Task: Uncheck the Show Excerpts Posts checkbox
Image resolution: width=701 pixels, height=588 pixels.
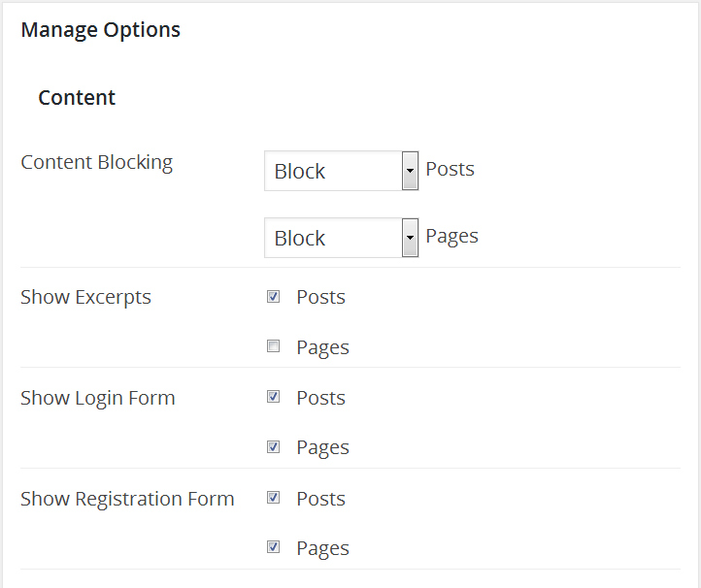Action: (274, 297)
